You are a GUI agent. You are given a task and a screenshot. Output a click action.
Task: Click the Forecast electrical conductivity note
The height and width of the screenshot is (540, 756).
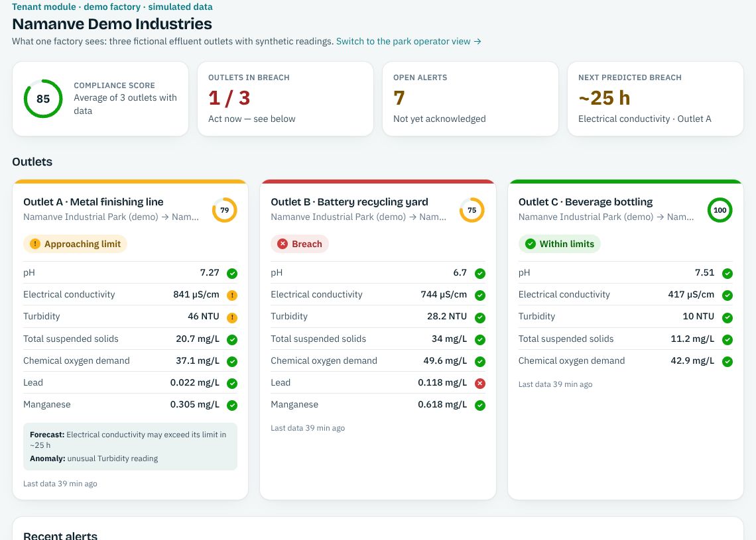tap(128, 440)
